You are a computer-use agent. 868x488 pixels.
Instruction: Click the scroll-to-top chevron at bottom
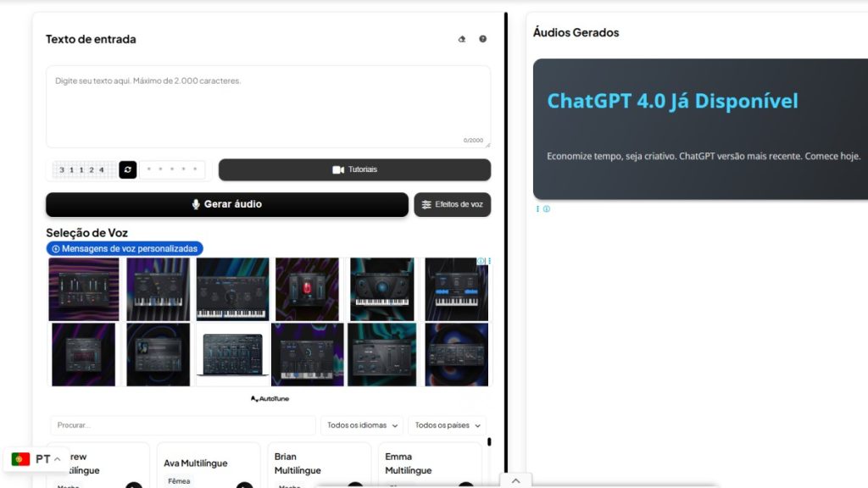pos(515,480)
